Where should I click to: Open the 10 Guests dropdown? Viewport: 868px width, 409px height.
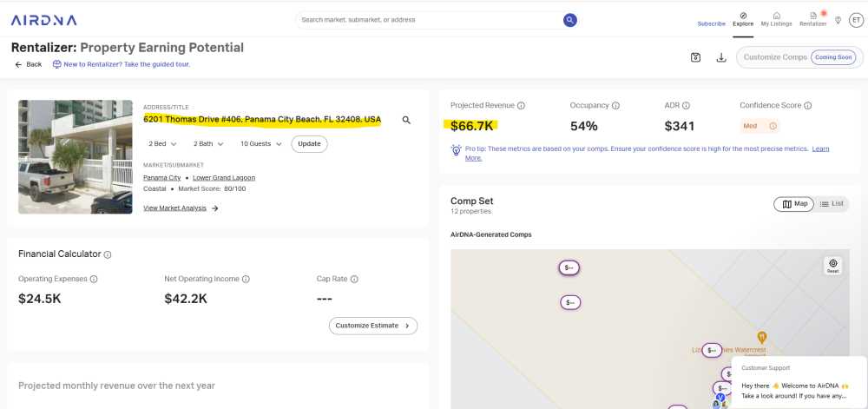tap(260, 143)
